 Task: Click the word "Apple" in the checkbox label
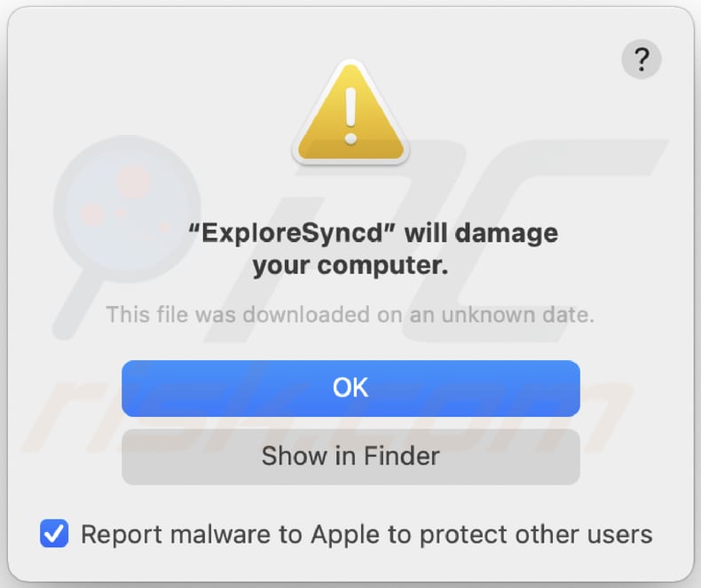click(x=343, y=534)
